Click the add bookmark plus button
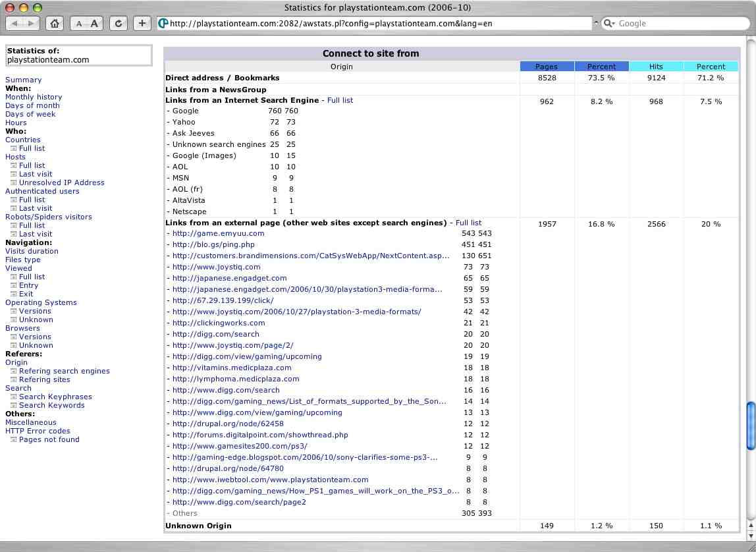This screenshot has width=756, height=552. 142,23
